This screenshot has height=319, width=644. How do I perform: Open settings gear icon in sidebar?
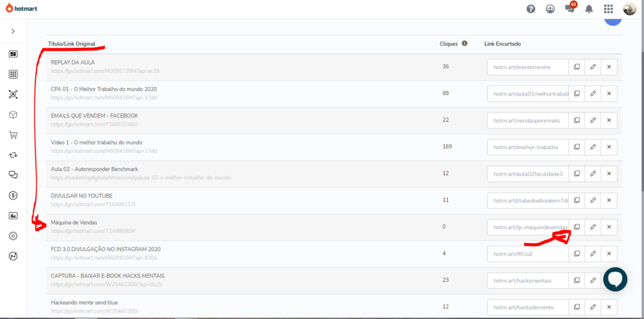tap(13, 236)
